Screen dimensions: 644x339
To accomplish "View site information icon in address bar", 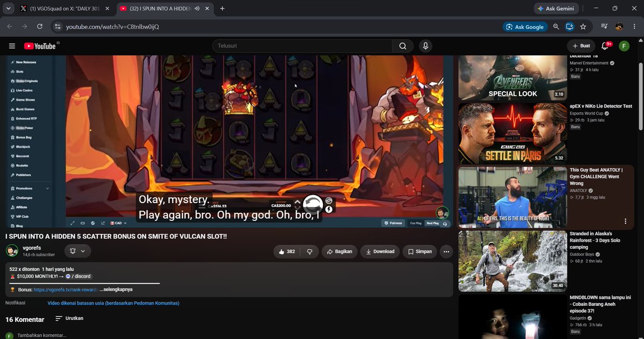I will [57, 26].
